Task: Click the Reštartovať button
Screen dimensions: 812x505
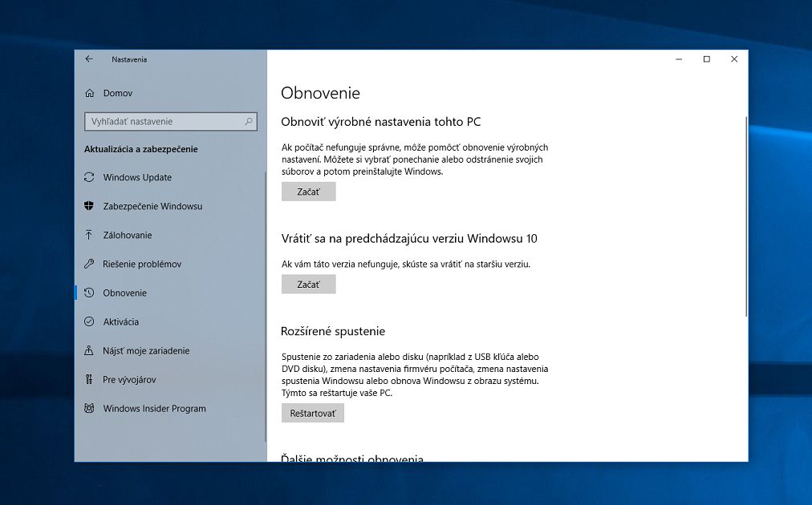Action: coord(313,413)
